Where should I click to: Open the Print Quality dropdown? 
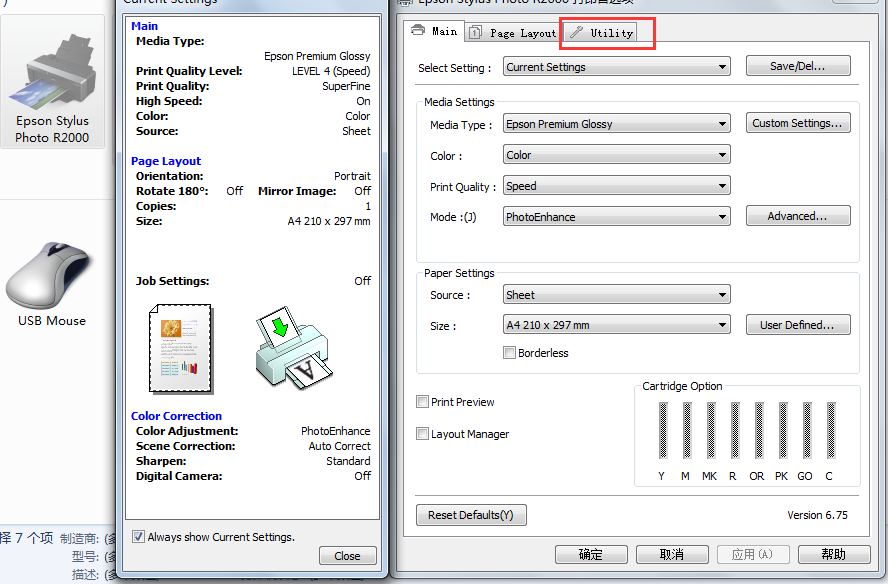tap(617, 186)
